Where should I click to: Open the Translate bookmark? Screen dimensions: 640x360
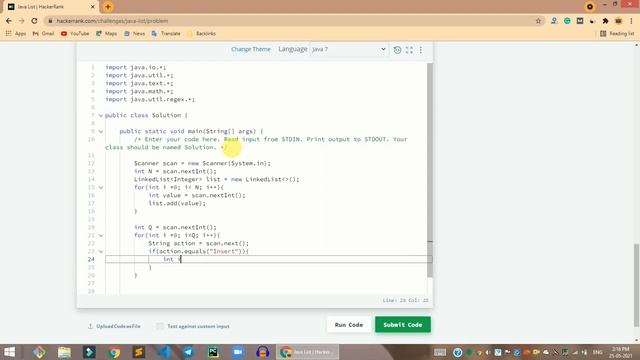pos(166,33)
